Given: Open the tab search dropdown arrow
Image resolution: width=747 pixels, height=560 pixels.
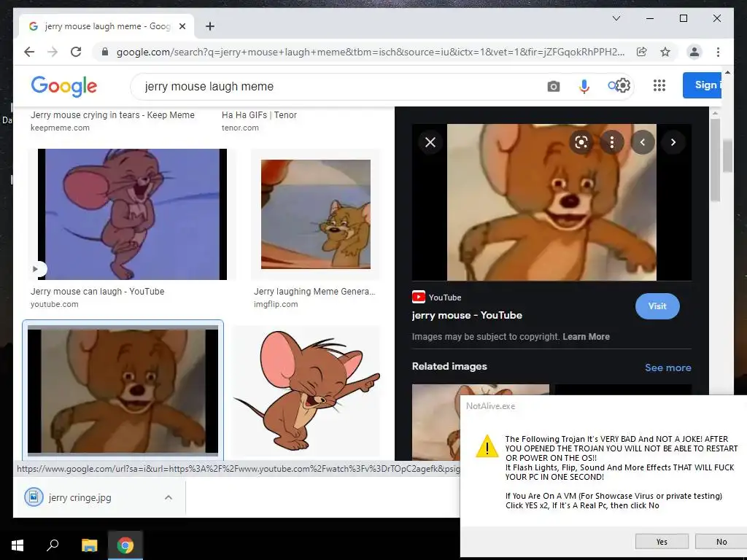Looking at the screenshot, I should tap(616, 18).
